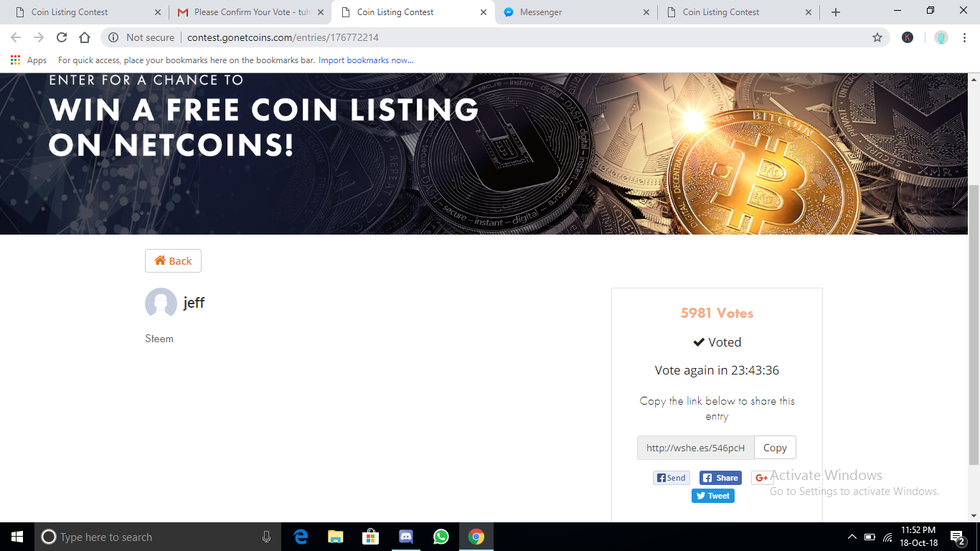Click the Facebook Send button
The image size is (980, 551).
672,478
